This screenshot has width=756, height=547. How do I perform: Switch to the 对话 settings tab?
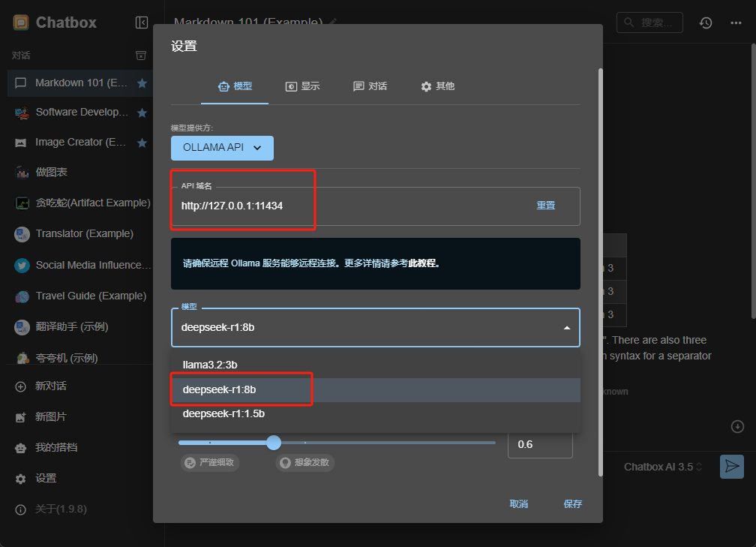click(370, 86)
